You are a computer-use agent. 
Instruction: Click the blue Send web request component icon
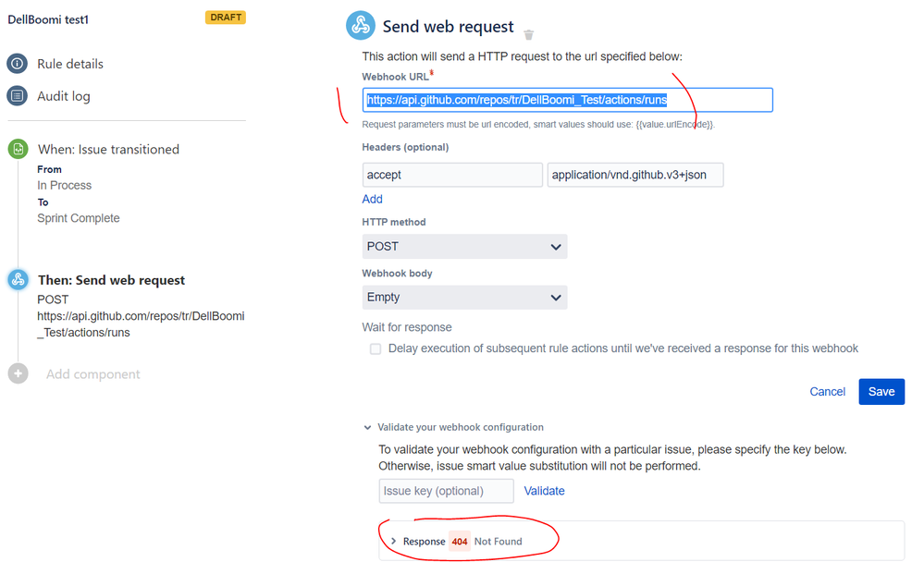(x=18, y=280)
